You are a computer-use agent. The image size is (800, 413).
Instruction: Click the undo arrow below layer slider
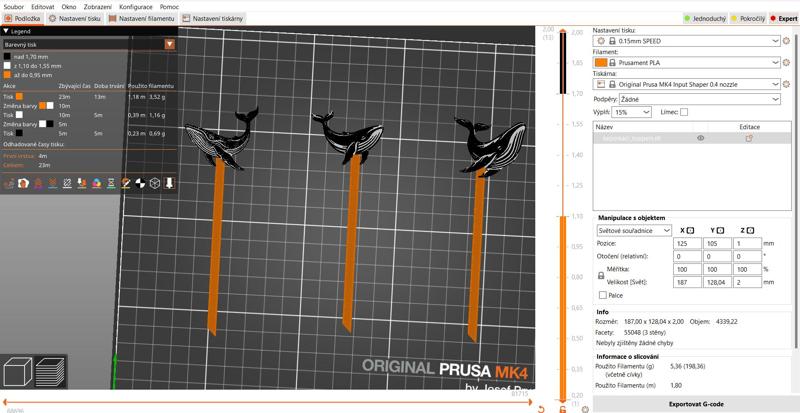click(x=541, y=409)
